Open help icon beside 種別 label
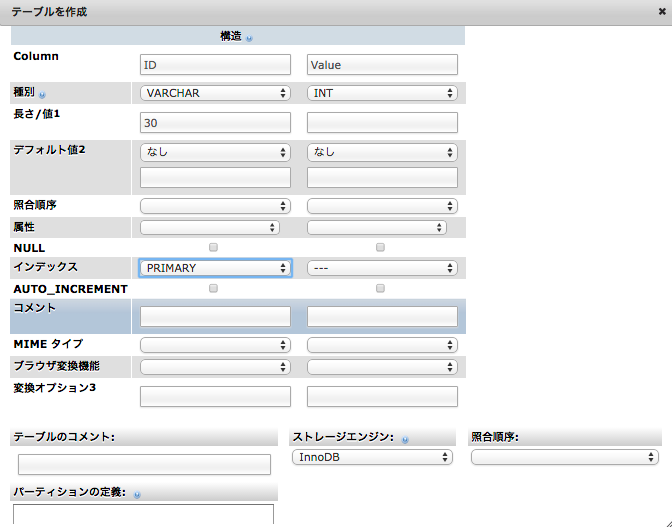This screenshot has width=672, height=528. 42,94
